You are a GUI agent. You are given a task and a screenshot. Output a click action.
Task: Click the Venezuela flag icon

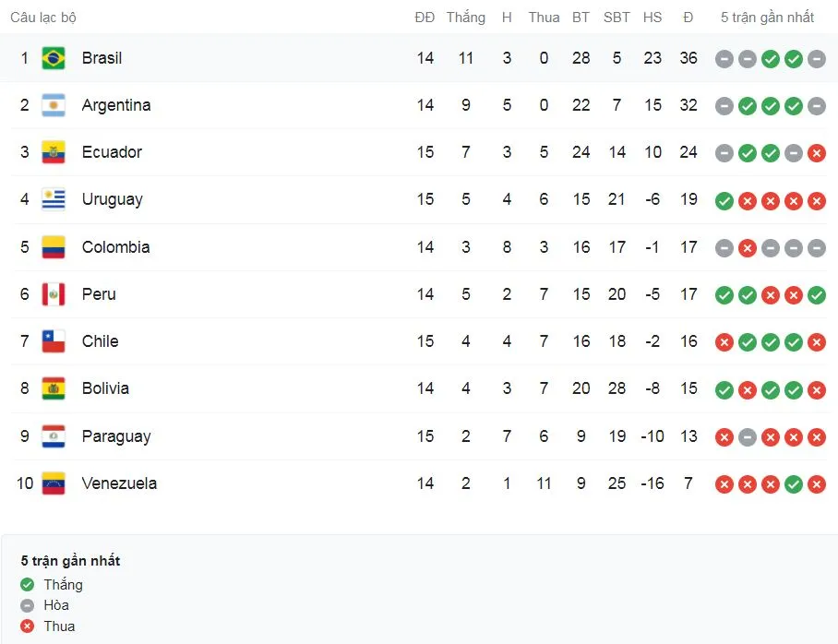(x=54, y=483)
